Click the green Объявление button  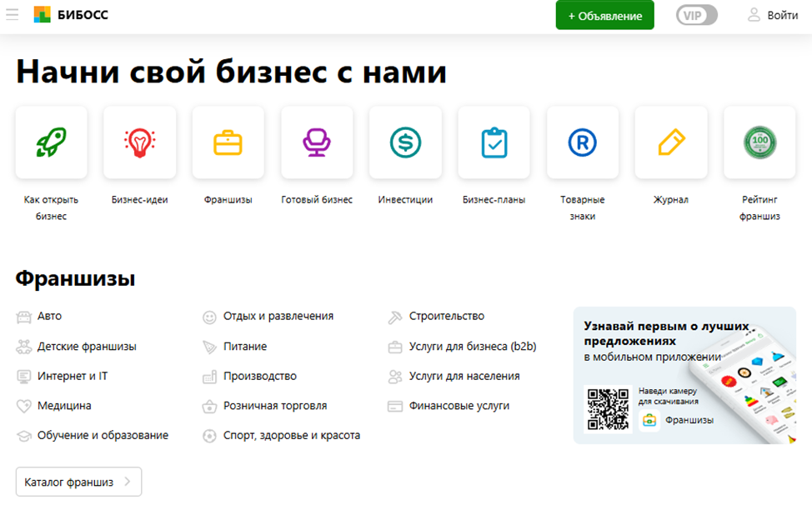point(604,15)
